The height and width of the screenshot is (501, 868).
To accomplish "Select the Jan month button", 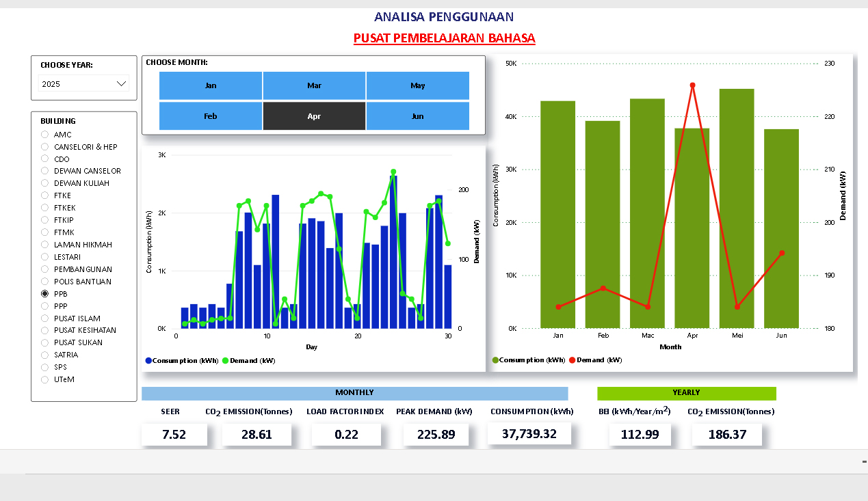I will point(211,85).
